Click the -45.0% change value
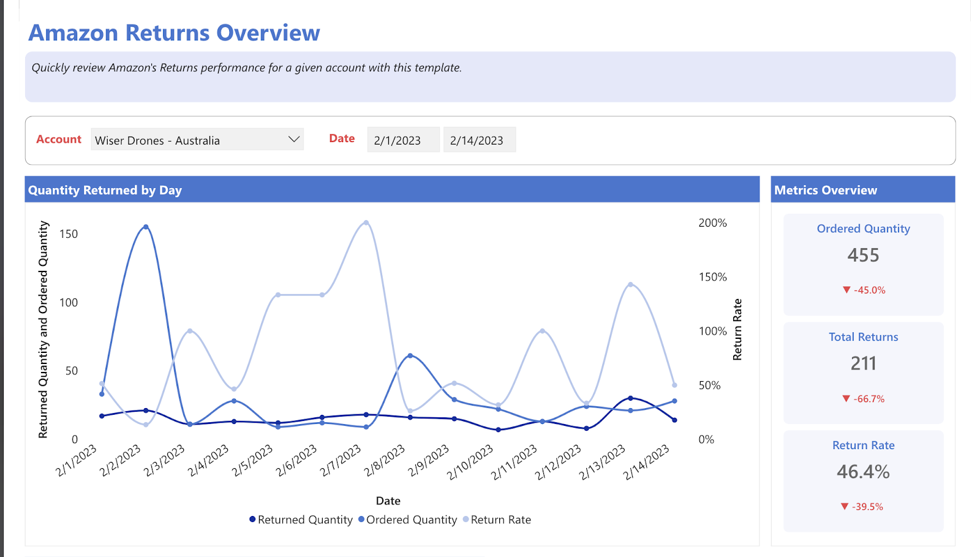The image size is (980, 557). pos(870,290)
